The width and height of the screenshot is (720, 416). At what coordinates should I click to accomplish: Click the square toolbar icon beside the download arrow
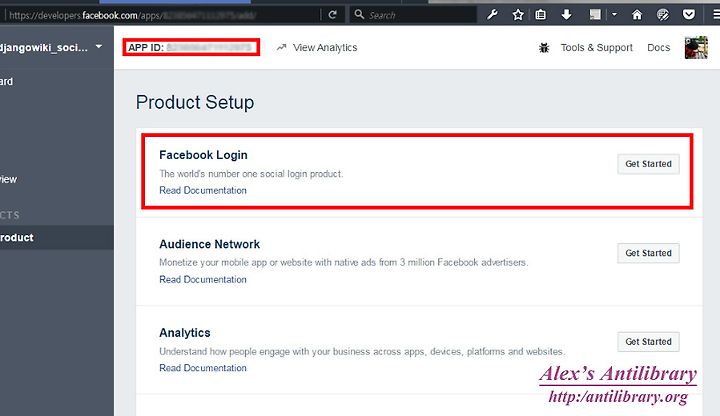coord(595,15)
